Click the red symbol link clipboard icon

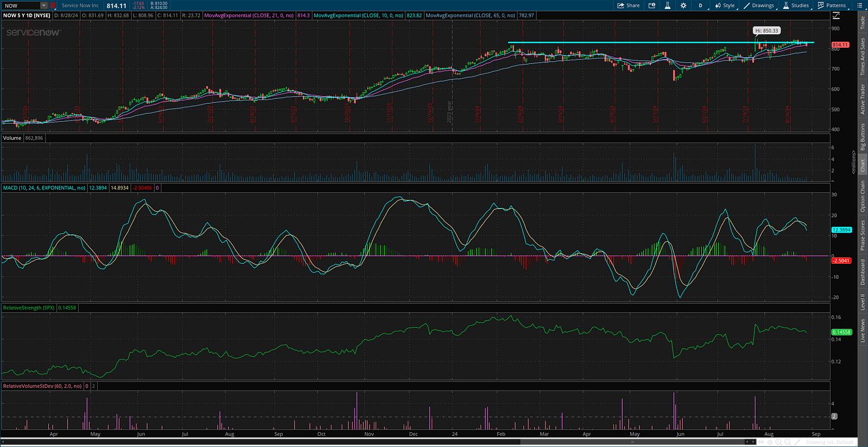pyautogui.click(x=53, y=5)
